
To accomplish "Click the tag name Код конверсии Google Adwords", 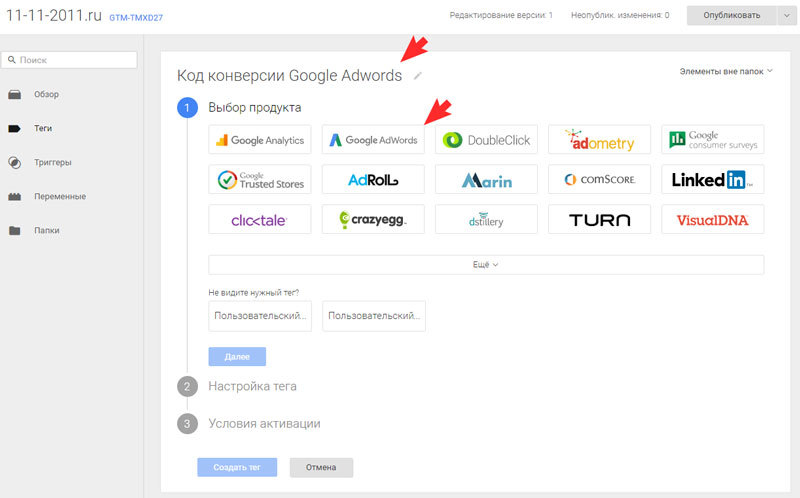I will 289,76.
